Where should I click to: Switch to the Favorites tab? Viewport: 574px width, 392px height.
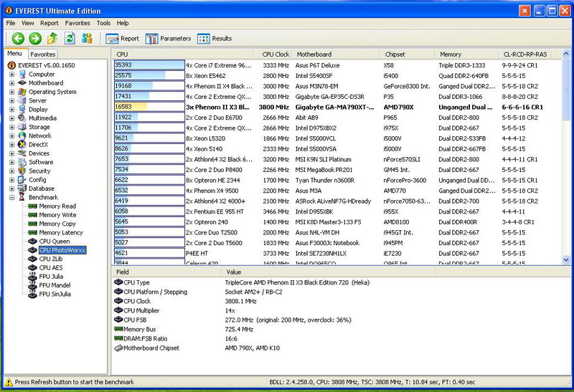click(x=43, y=54)
